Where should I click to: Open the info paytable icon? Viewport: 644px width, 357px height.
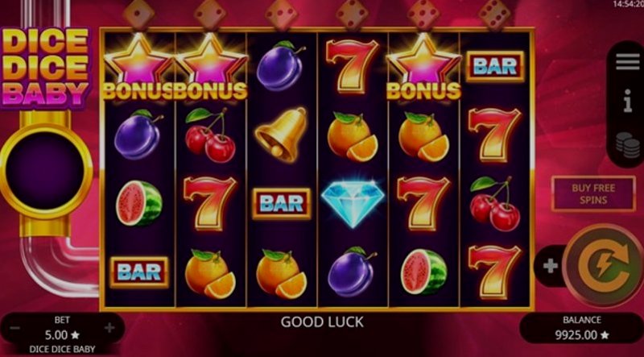click(628, 101)
